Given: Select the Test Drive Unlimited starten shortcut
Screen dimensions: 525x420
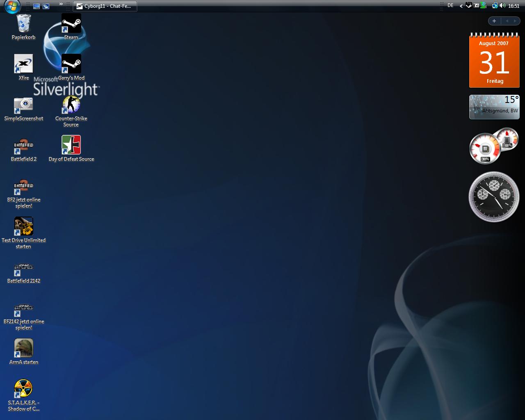Looking at the screenshot, I should point(23,233).
